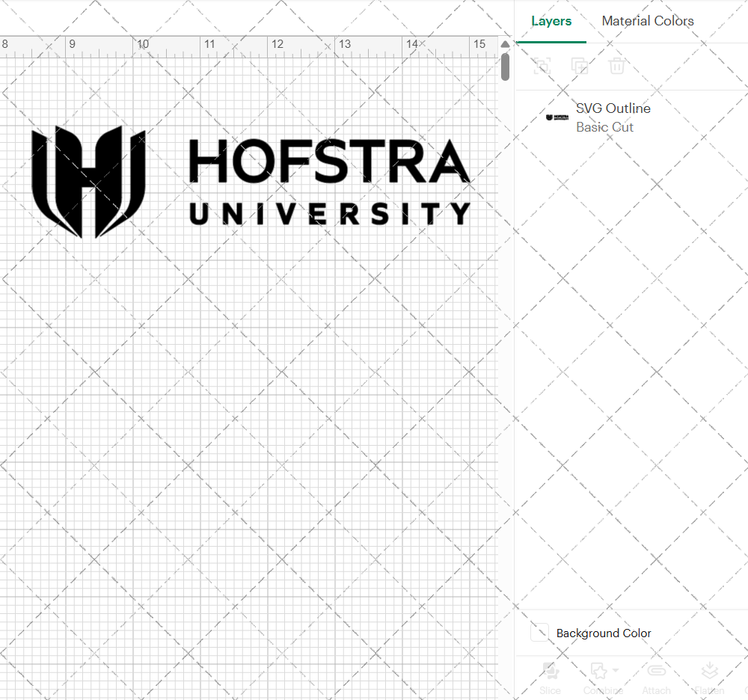Expand the Combine dropdown arrow
This screenshot has height=700, width=748.
(x=616, y=670)
